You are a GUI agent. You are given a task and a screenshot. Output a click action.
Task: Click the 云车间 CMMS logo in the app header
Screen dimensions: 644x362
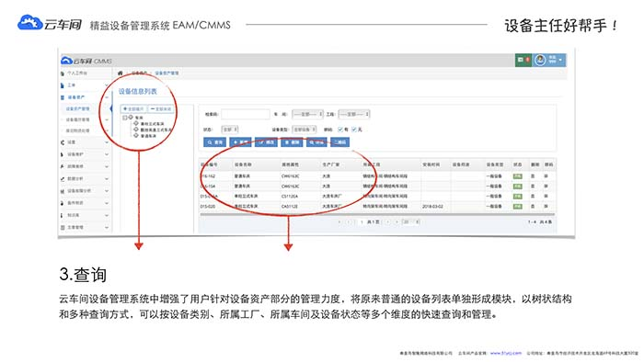[x=86, y=61]
